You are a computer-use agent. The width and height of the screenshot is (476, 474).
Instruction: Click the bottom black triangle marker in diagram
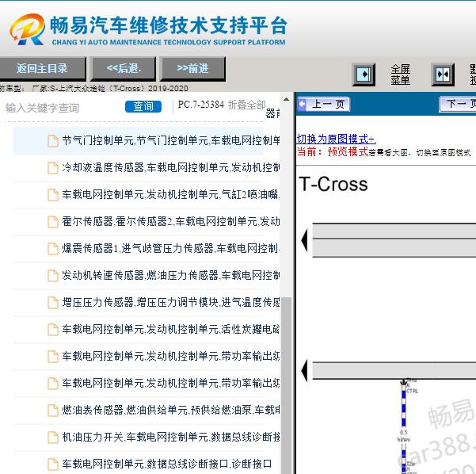coord(304,370)
